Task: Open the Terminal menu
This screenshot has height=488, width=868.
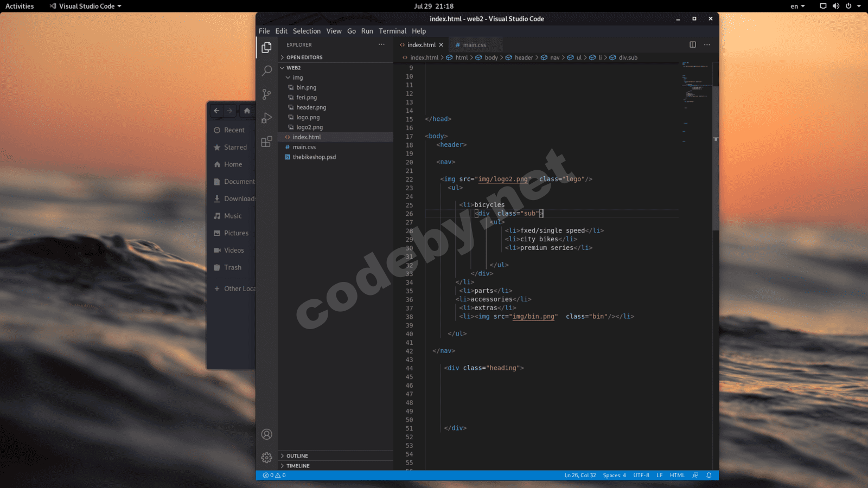Action: pyautogui.click(x=392, y=31)
